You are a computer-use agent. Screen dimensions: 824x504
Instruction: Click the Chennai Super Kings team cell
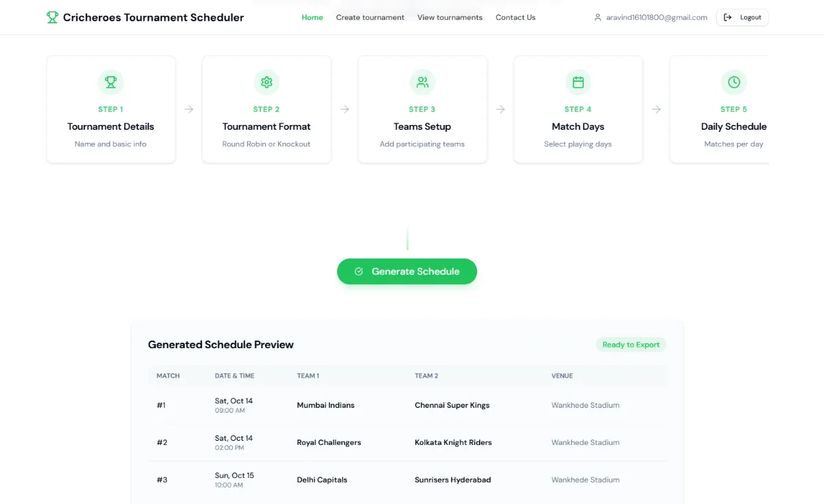point(453,405)
